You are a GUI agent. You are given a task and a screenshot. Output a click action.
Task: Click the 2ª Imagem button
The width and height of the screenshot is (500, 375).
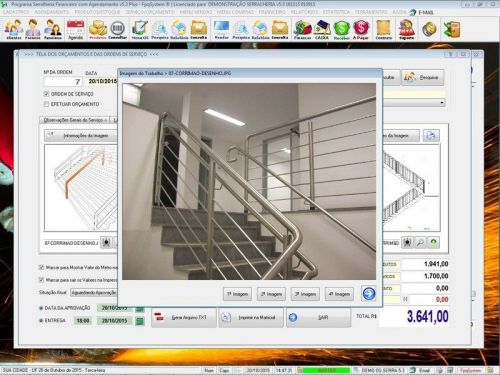point(271,294)
